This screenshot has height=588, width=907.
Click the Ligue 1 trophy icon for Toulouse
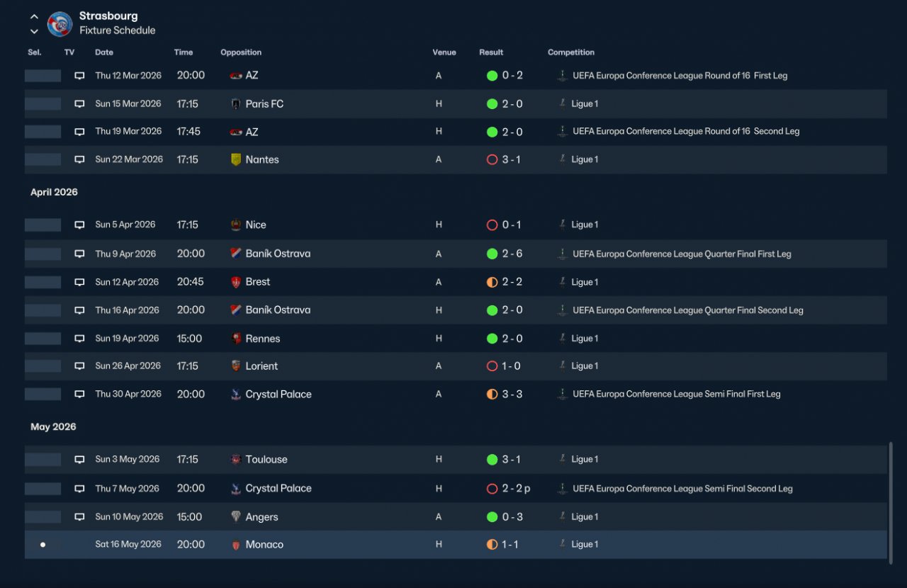click(x=562, y=460)
